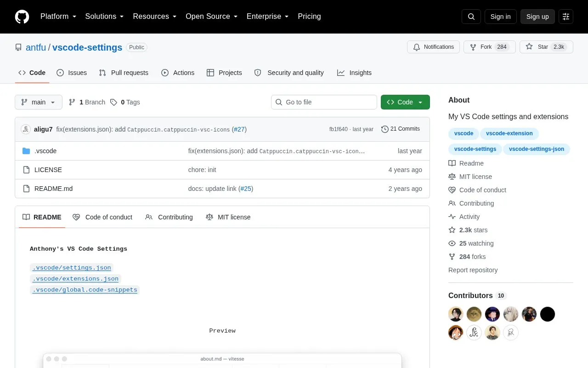Click the Go to file search field

(324, 102)
